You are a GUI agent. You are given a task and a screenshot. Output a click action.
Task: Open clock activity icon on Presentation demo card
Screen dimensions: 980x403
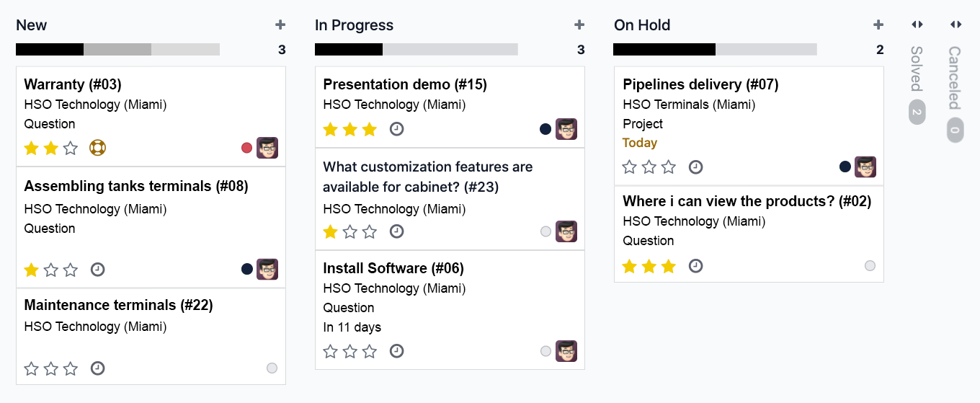pos(396,129)
